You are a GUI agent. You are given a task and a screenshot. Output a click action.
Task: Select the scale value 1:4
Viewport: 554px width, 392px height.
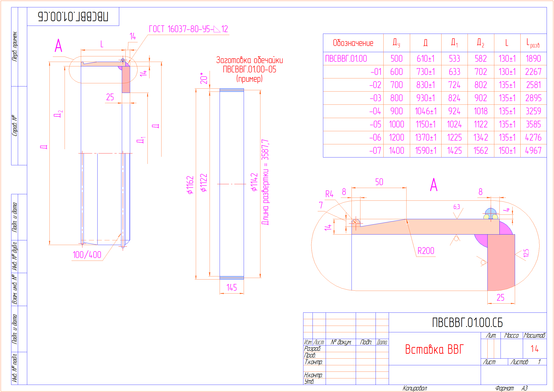534,349
